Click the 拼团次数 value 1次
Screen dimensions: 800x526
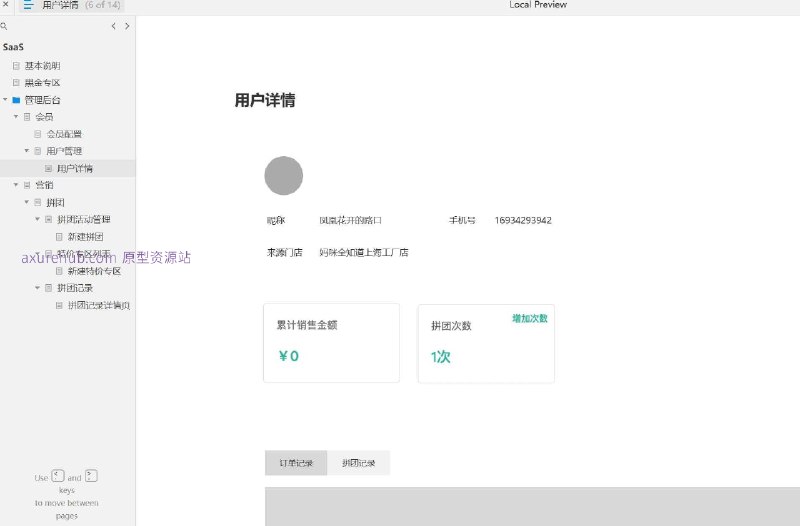[440, 357]
